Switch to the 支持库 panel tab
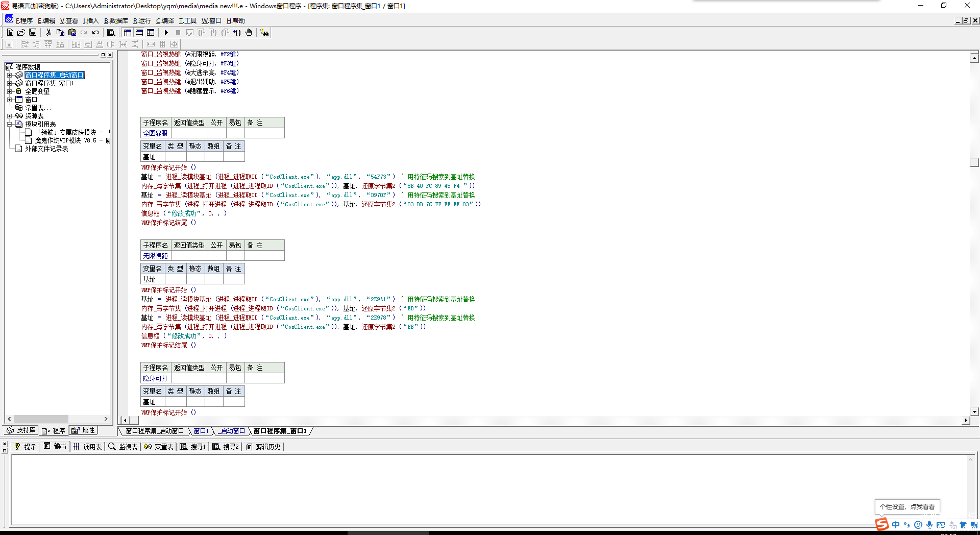This screenshot has height=535, width=980. 21,430
